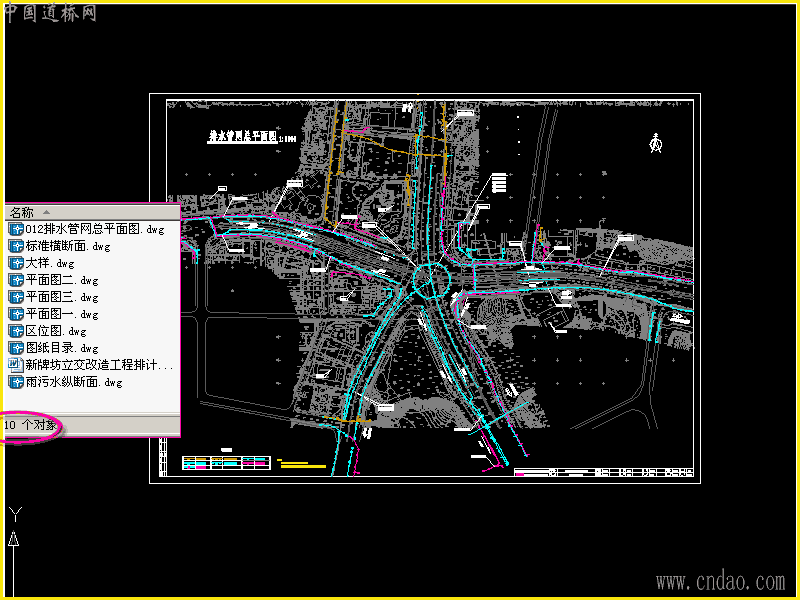Click the 平面图二.dwg file icon

click(x=16, y=280)
